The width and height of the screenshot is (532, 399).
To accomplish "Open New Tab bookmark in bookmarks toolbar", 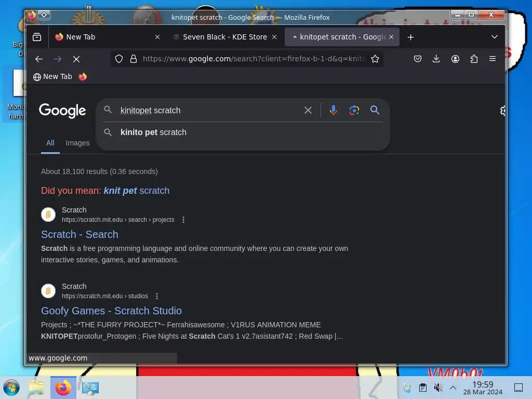I will click(x=52, y=77).
